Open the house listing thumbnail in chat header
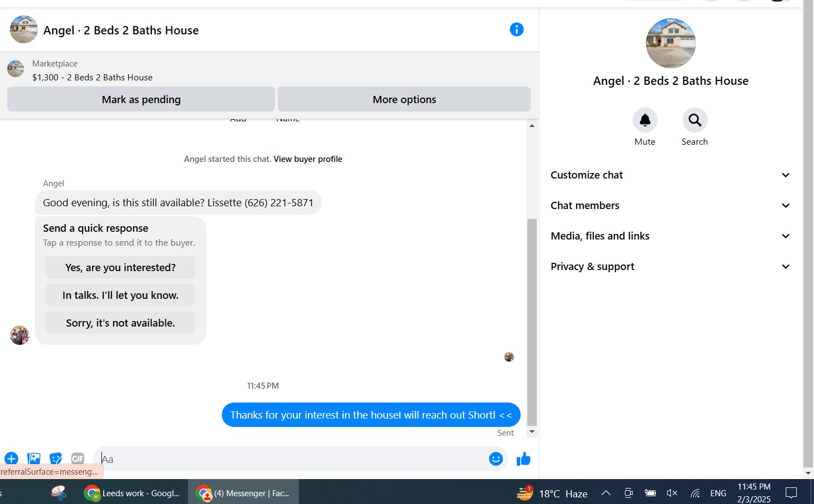 tap(24, 29)
